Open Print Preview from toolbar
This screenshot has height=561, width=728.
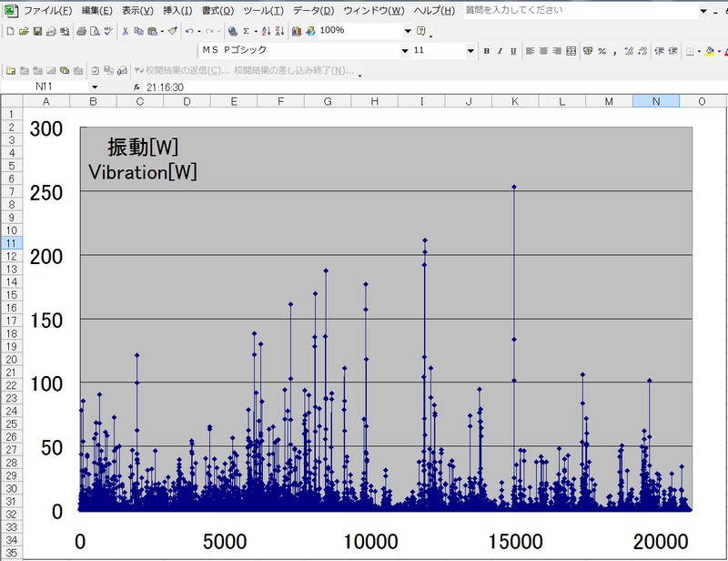click(95, 31)
